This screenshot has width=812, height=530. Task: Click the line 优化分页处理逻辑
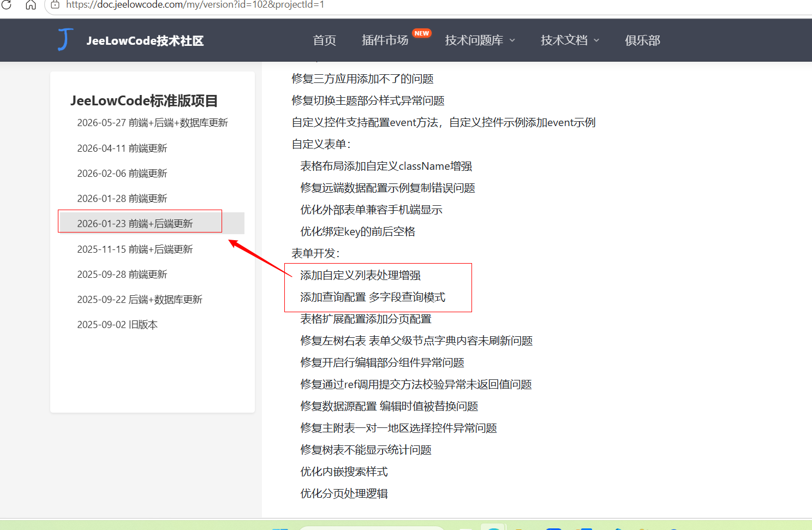(344, 494)
